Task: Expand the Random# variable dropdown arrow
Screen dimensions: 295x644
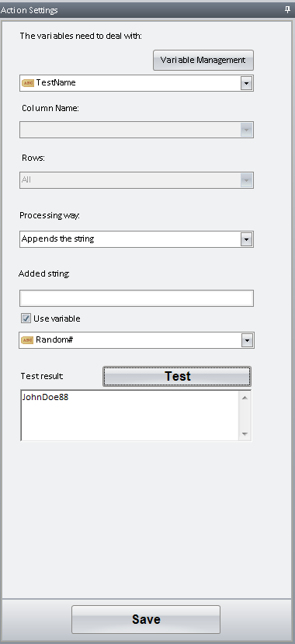Action: [x=247, y=340]
